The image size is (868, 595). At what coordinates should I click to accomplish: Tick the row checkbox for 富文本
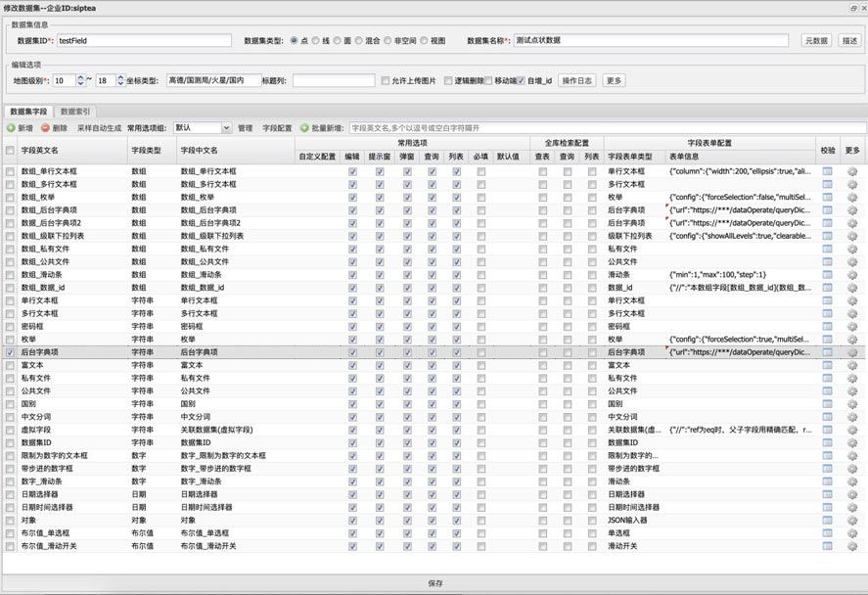tap(10, 365)
